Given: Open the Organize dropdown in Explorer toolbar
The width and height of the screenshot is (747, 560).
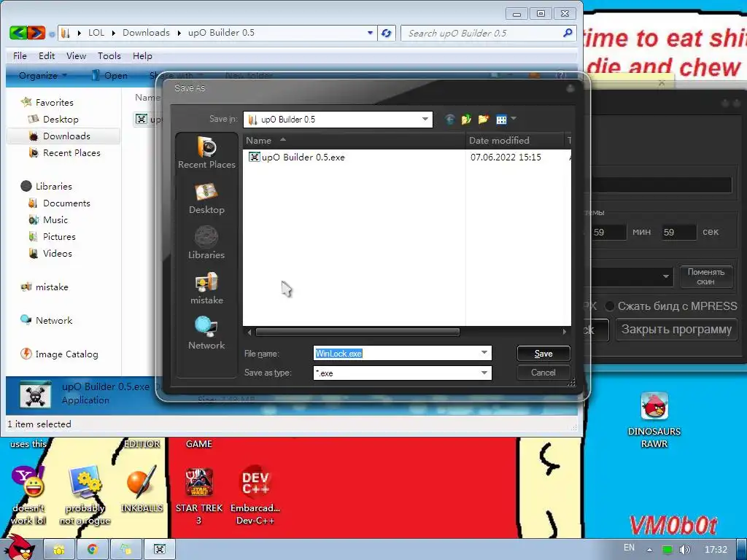Looking at the screenshot, I should pyautogui.click(x=43, y=75).
